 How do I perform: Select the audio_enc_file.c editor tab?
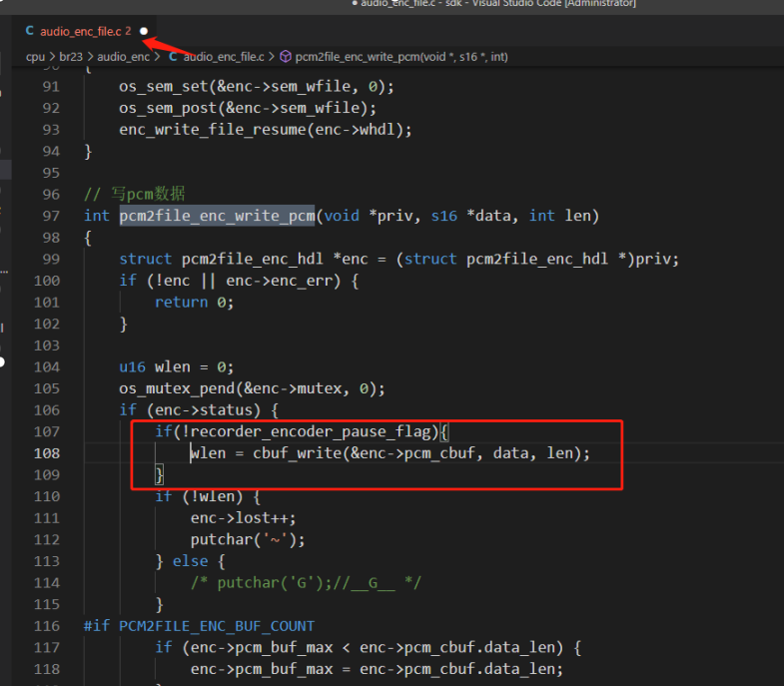(x=85, y=32)
